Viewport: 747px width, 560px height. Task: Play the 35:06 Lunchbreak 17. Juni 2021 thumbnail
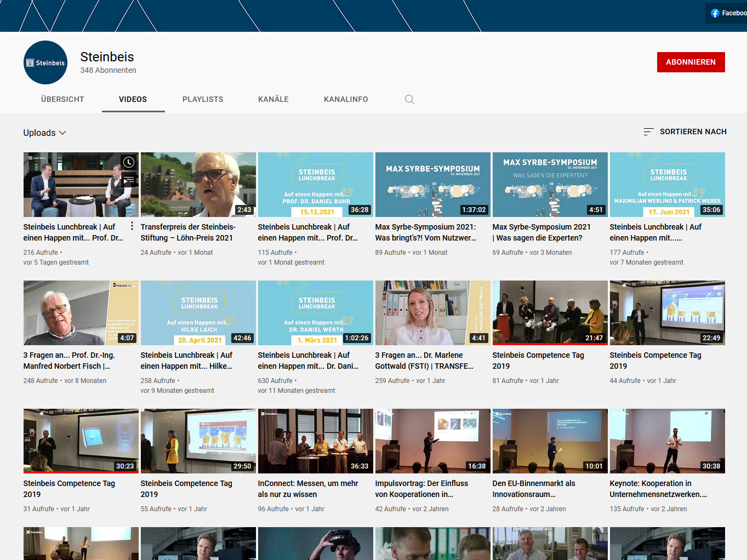pyautogui.click(x=668, y=185)
